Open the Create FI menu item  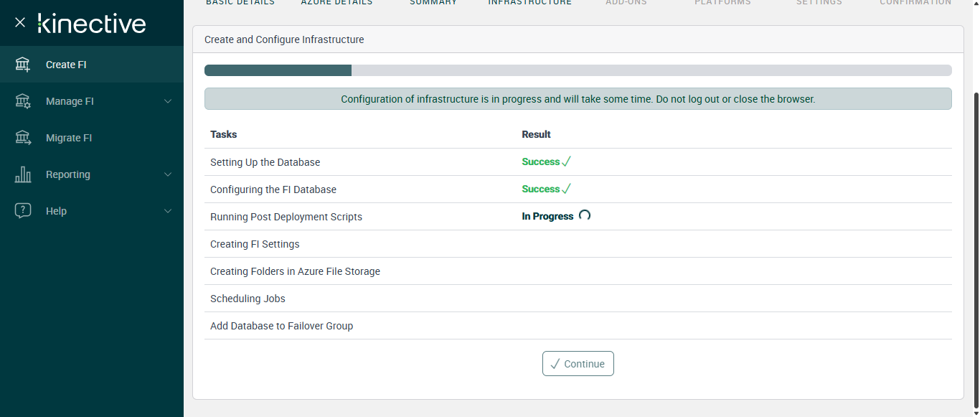[66, 65]
